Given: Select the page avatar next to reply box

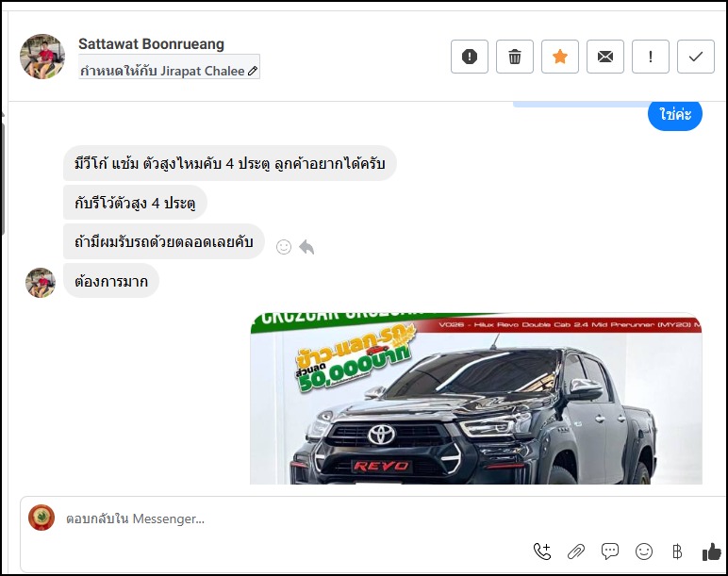Looking at the screenshot, I should click(41, 518).
